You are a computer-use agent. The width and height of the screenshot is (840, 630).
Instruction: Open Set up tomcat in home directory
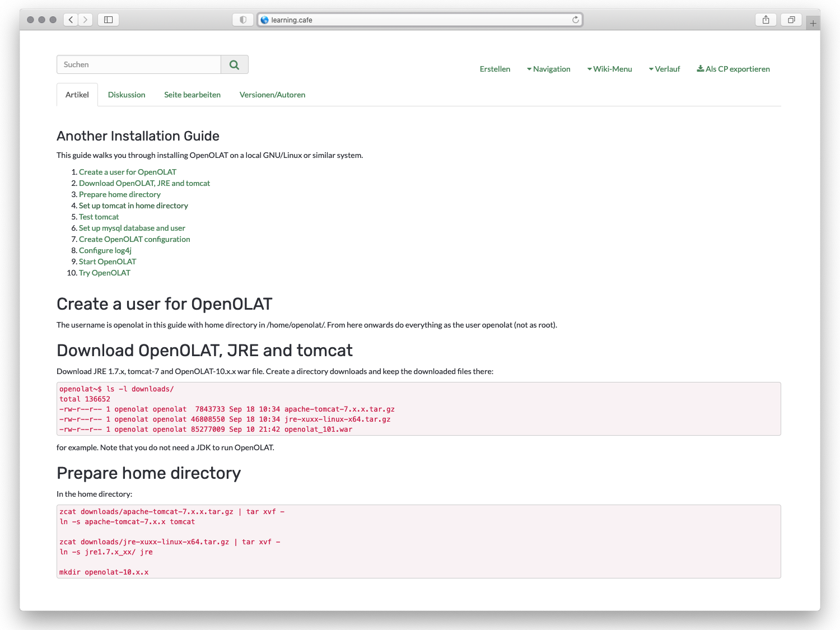(x=133, y=206)
